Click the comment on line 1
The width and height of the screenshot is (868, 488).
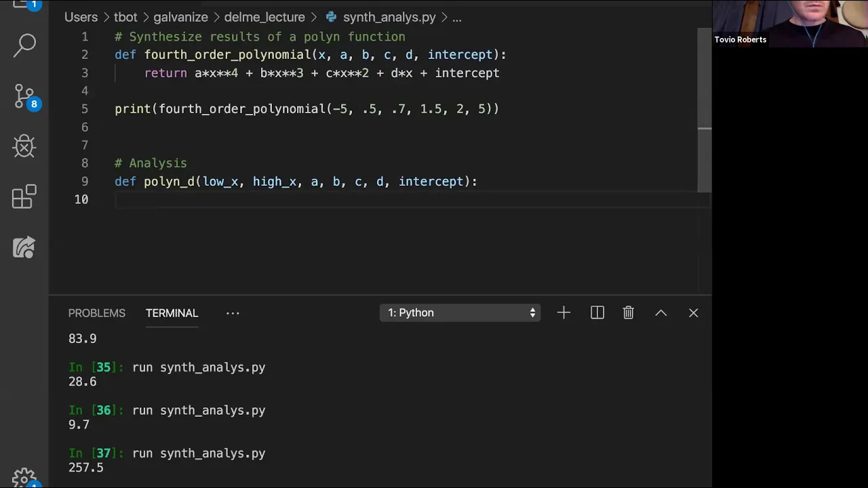pos(260,37)
